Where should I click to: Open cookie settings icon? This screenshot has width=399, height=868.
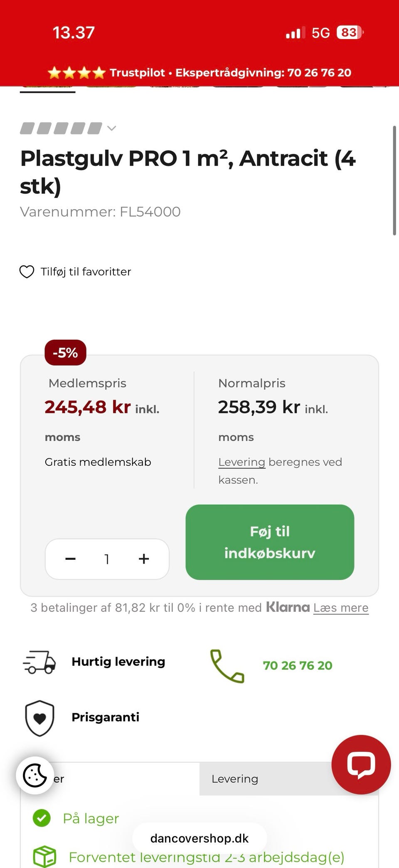coord(35,775)
